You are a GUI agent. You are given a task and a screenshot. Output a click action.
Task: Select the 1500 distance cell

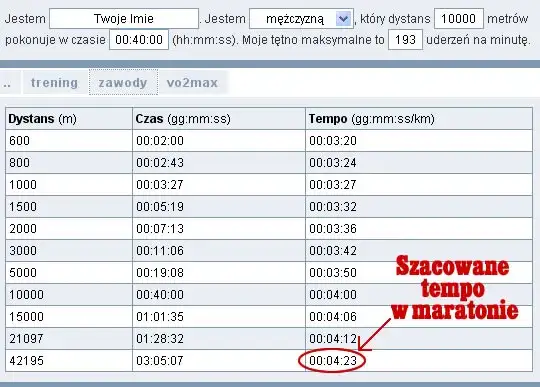(x=69, y=207)
